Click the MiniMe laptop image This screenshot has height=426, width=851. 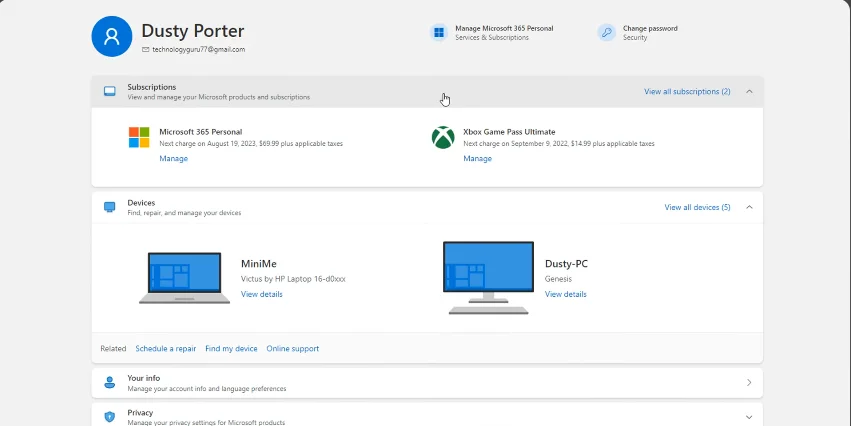185,277
